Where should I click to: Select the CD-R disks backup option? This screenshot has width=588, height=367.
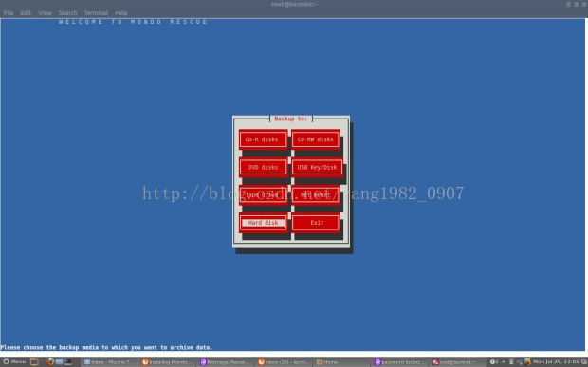[x=263, y=139]
